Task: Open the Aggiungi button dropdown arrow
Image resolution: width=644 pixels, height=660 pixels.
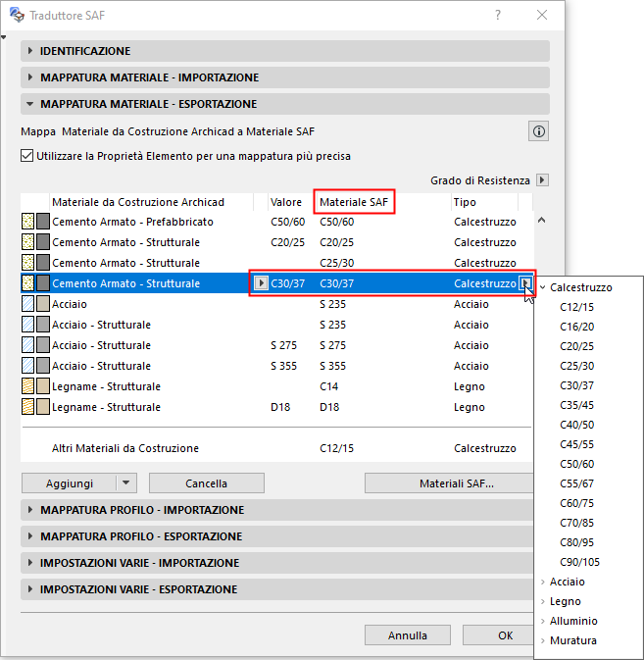Action: 126,482
